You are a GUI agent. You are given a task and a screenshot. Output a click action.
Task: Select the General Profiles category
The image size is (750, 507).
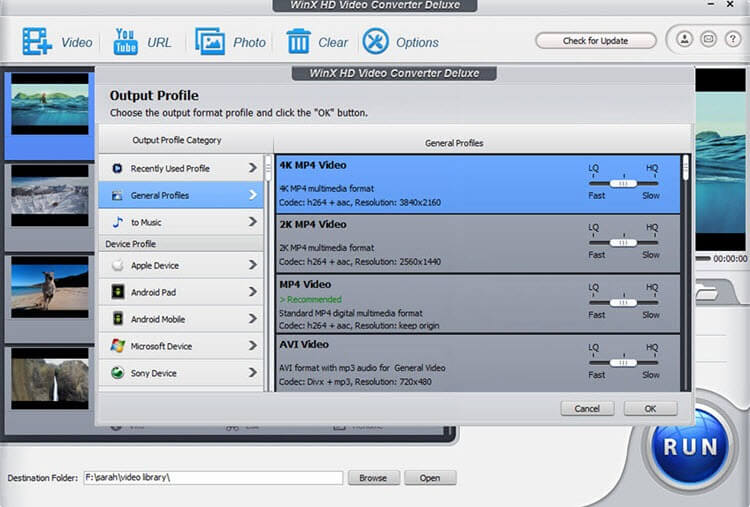point(181,195)
